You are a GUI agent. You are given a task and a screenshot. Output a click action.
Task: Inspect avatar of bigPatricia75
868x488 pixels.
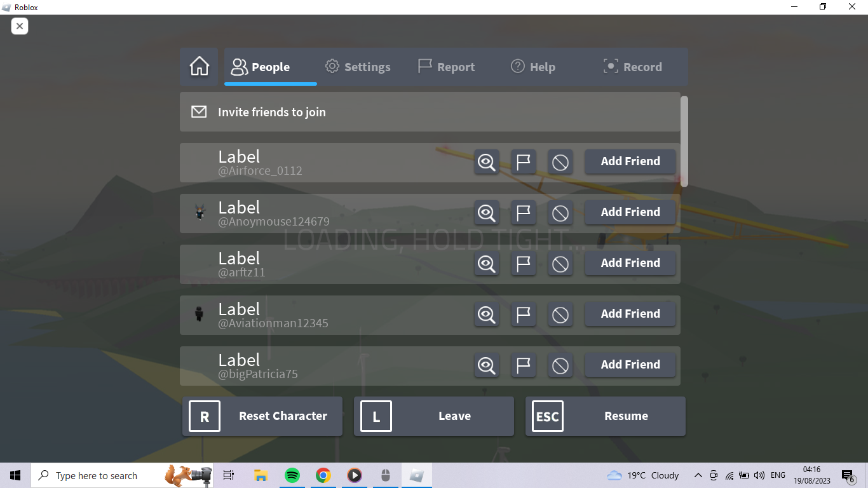(x=487, y=365)
